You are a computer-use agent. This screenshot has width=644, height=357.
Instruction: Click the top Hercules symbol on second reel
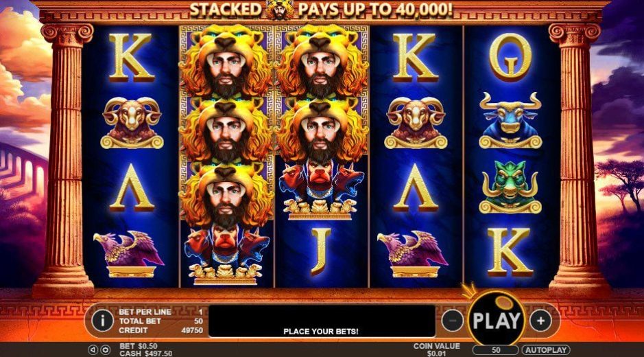(x=226, y=62)
